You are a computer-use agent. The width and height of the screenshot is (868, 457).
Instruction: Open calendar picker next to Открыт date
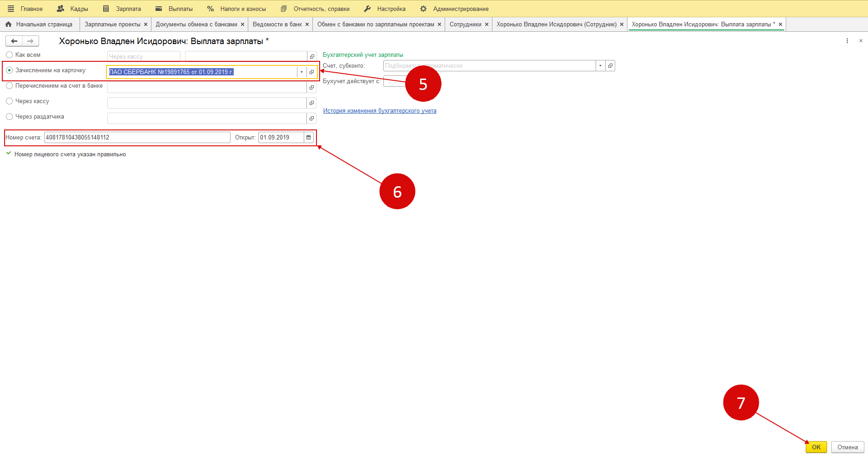[309, 138]
